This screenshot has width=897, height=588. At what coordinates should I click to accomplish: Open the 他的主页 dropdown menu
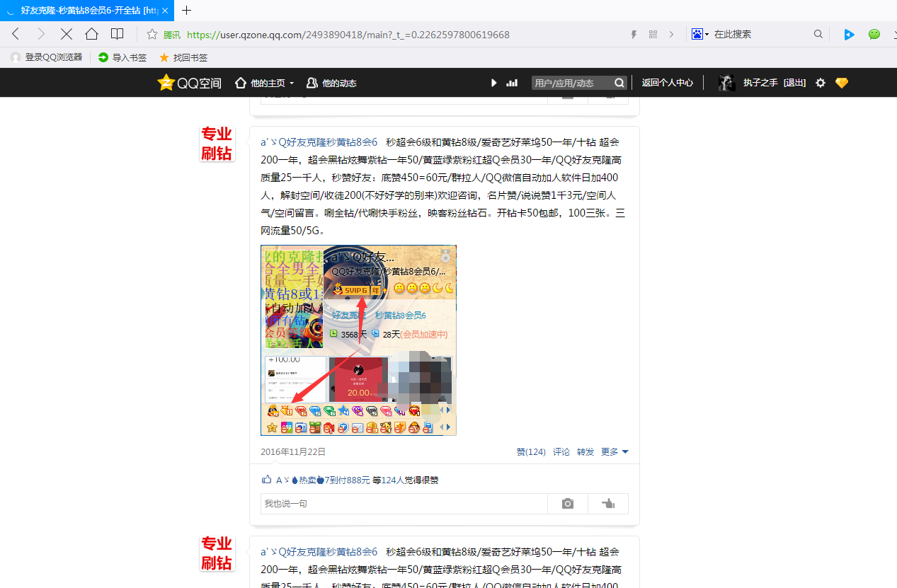[264, 83]
